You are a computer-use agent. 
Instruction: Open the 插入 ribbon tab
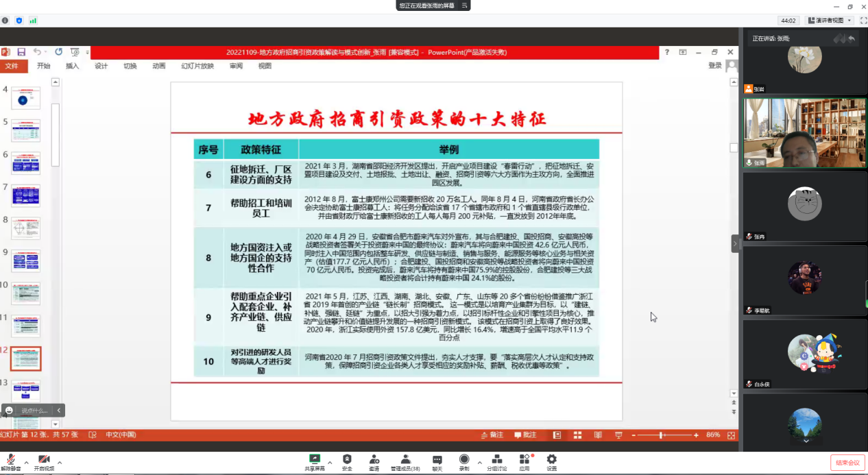point(73,66)
